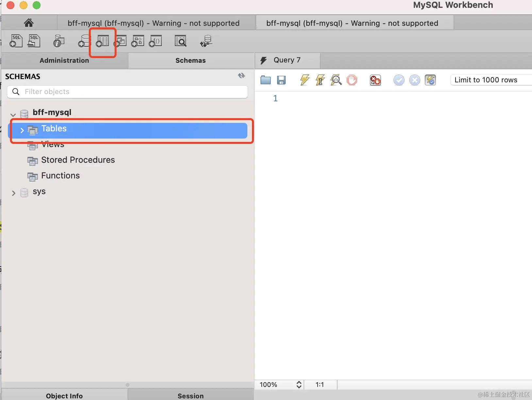Expand the sys schema

tap(13, 193)
